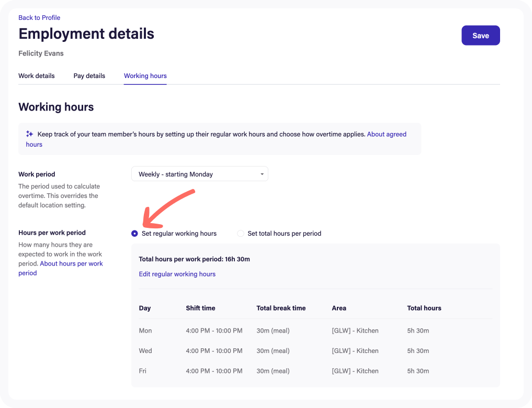Click Edit regular working hours

click(177, 274)
